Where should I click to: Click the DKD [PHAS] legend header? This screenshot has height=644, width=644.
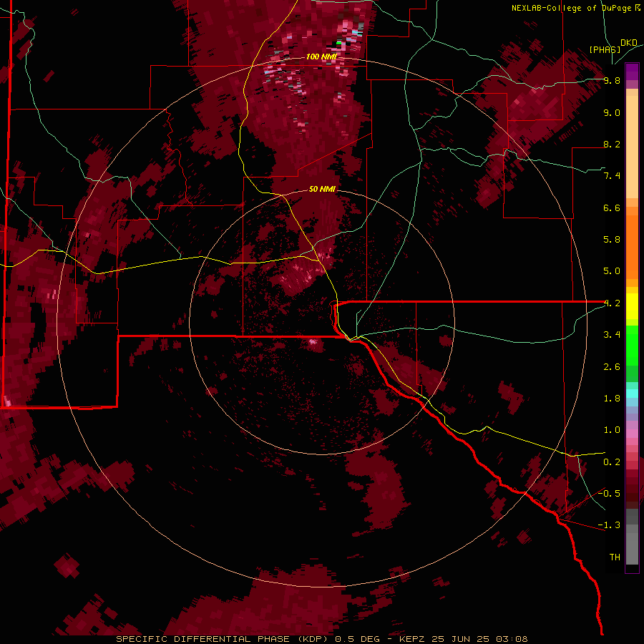pyautogui.click(x=613, y=47)
